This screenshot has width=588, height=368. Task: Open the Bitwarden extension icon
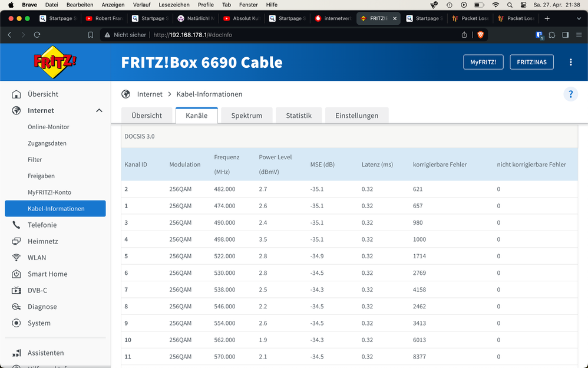pyautogui.click(x=539, y=35)
